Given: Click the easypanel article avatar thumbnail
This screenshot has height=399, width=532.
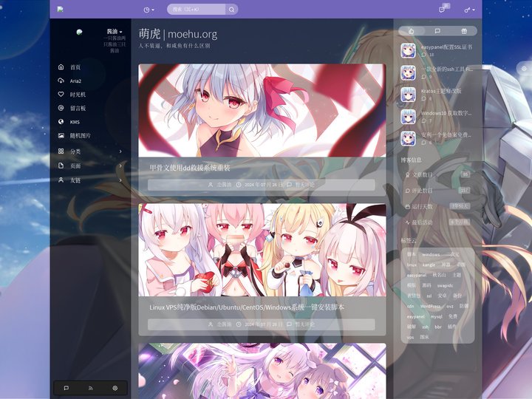Looking at the screenshot, I should coord(408,51).
